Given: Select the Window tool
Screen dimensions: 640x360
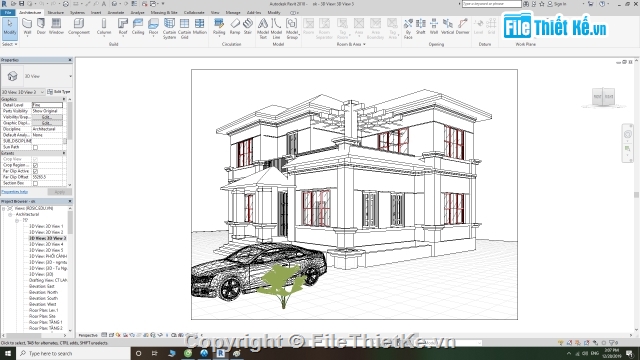Looking at the screenshot, I should pos(56,27).
